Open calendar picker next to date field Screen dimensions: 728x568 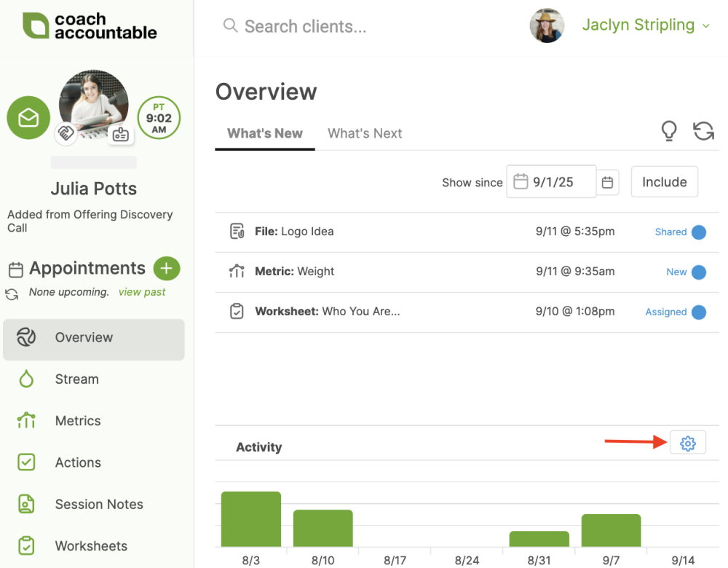tap(608, 182)
